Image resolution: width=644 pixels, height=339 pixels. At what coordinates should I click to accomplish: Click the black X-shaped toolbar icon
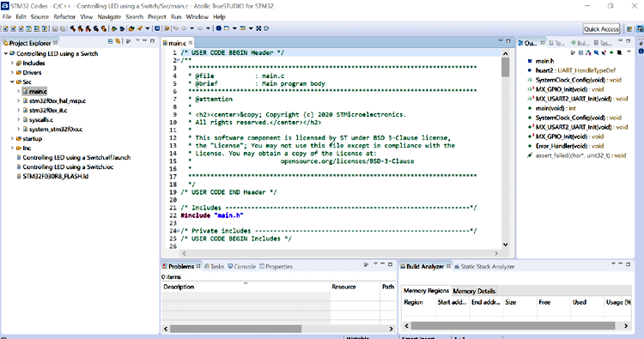(x=258, y=28)
